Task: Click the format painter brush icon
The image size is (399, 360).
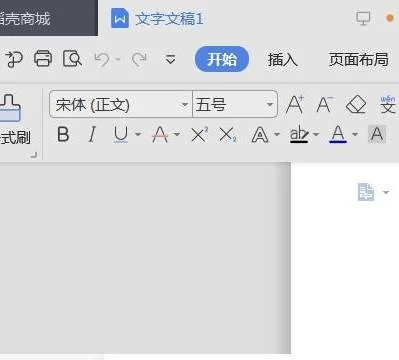Action: pos(10,108)
